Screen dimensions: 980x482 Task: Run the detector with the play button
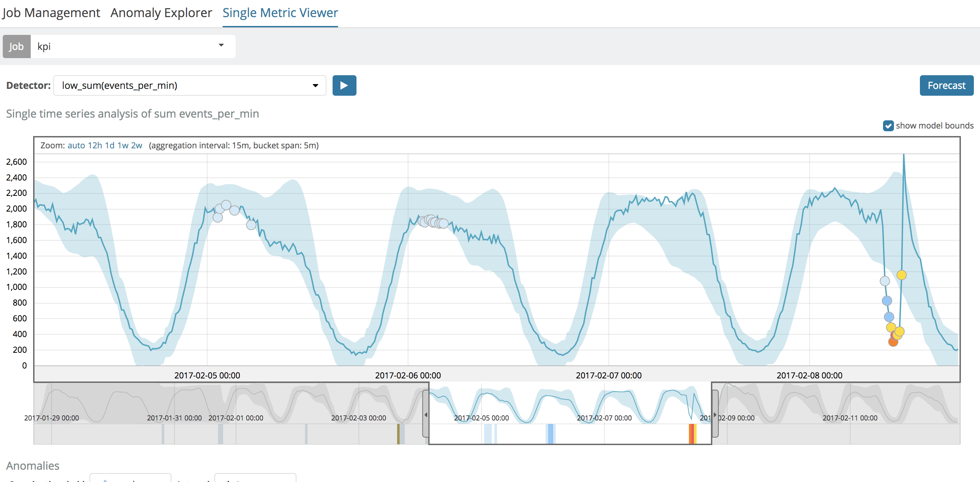pos(344,85)
